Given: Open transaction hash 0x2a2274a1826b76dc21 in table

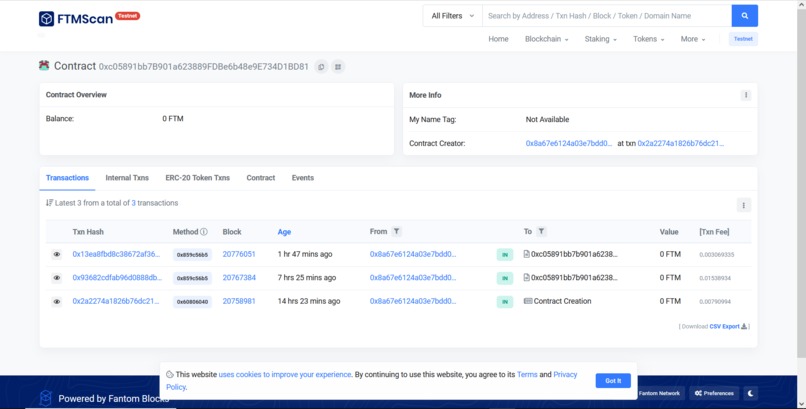Looking at the screenshot, I should point(116,302).
